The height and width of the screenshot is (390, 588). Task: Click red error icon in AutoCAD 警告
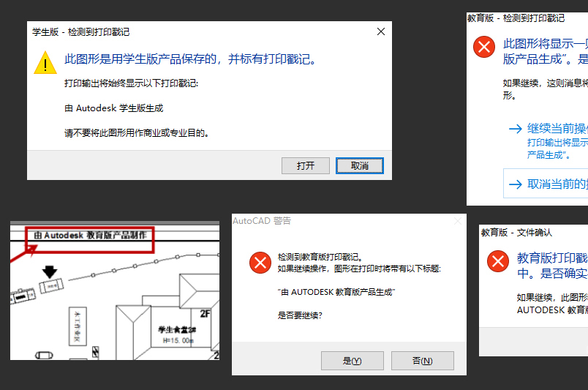(260, 263)
